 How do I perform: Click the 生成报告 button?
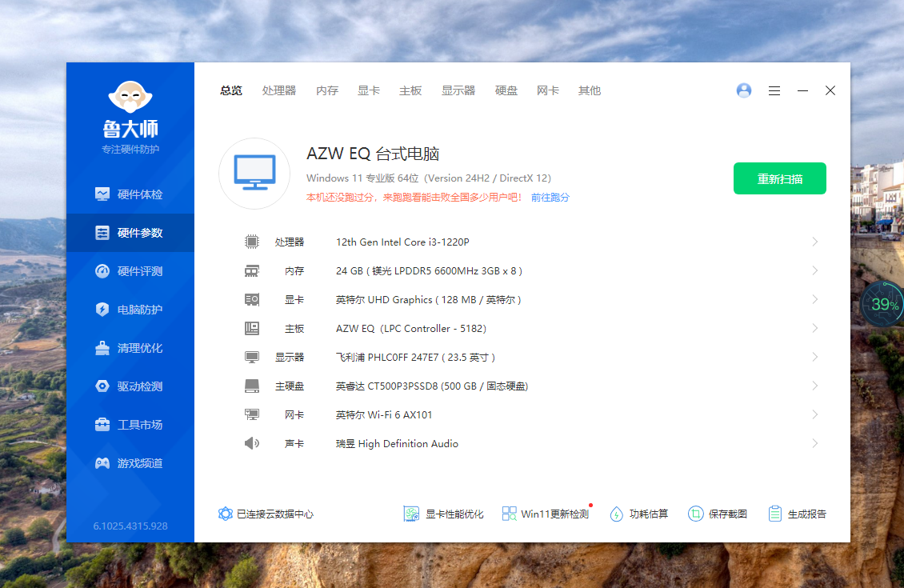pyautogui.click(x=798, y=514)
